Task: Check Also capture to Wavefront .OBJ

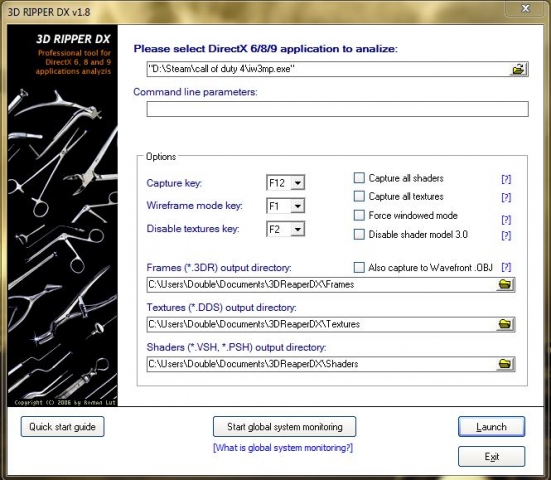Action: [x=359, y=267]
